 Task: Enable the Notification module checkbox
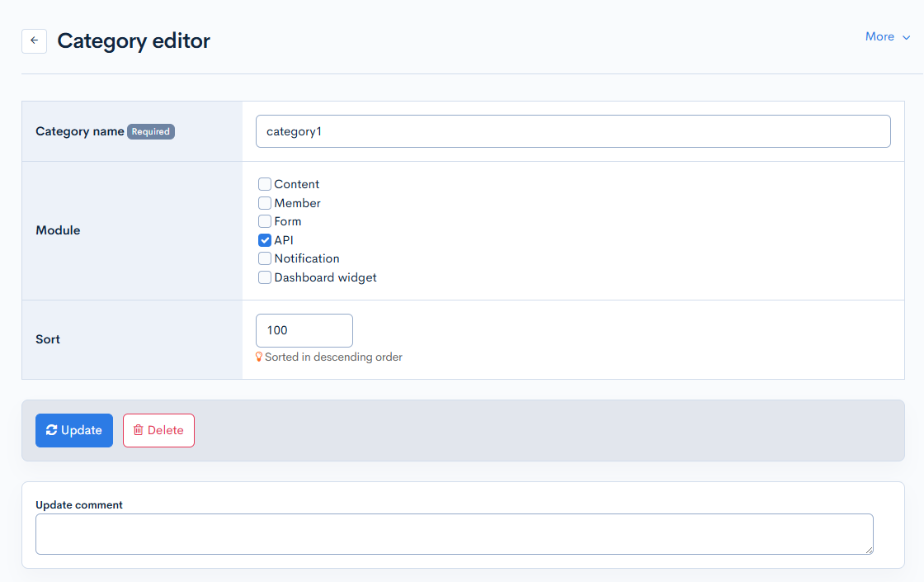coord(265,258)
